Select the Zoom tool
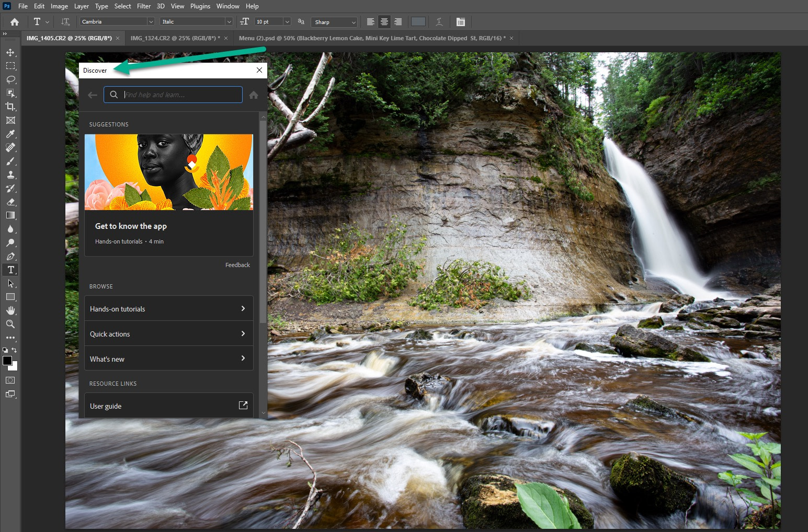 coord(10,324)
